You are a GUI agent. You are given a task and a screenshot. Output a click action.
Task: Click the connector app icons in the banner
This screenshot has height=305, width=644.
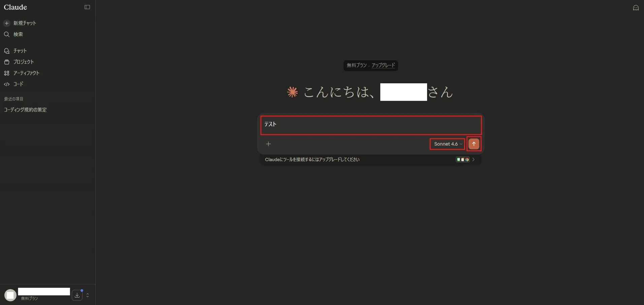463,160
